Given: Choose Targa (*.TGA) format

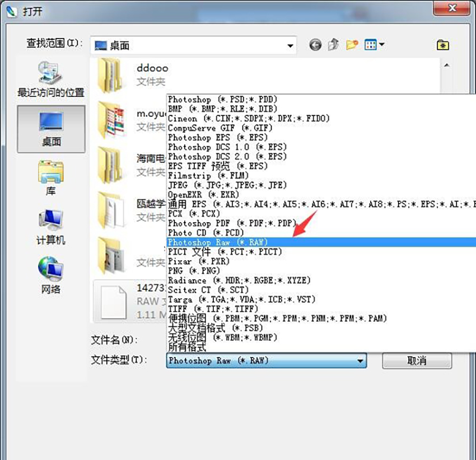Looking at the screenshot, I should tap(321, 299).
